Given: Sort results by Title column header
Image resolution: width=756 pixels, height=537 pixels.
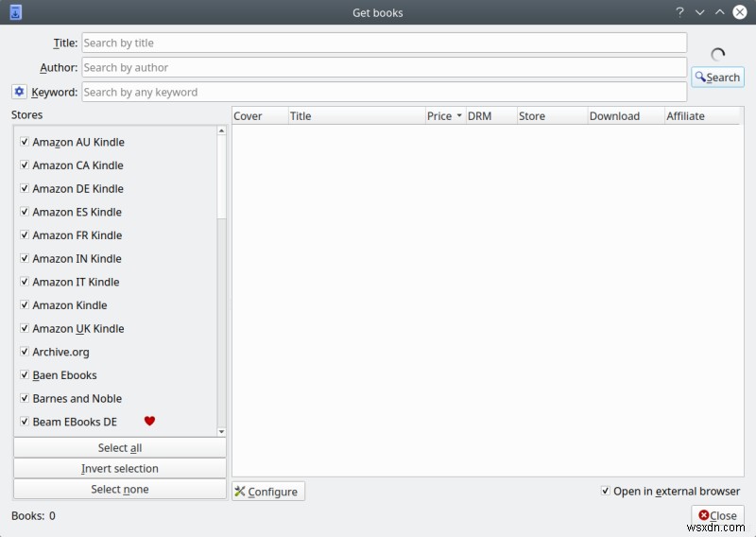Looking at the screenshot, I should pyautogui.click(x=357, y=115).
